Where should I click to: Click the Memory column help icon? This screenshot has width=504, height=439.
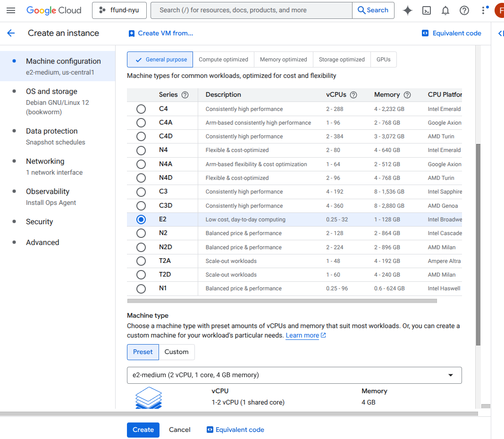point(407,95)
